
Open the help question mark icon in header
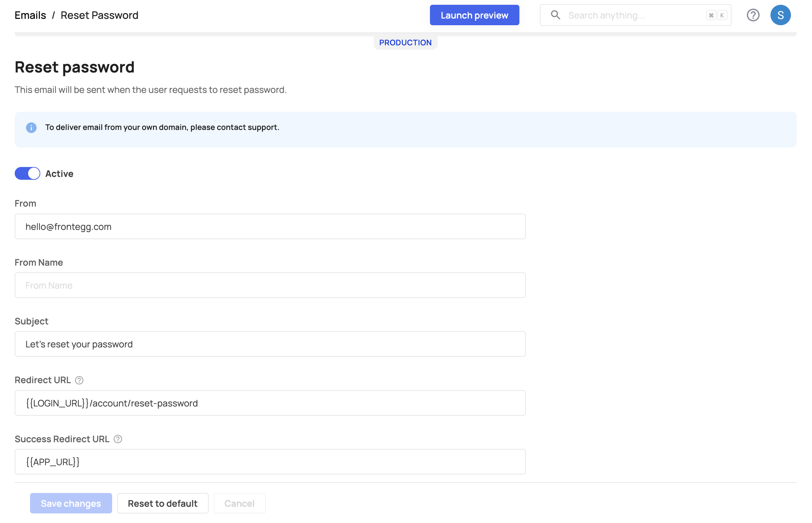point(753,15)
